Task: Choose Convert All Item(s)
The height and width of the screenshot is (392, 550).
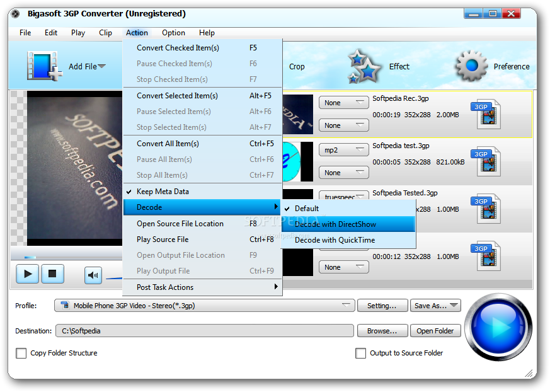Action: (x=202, y=144)
